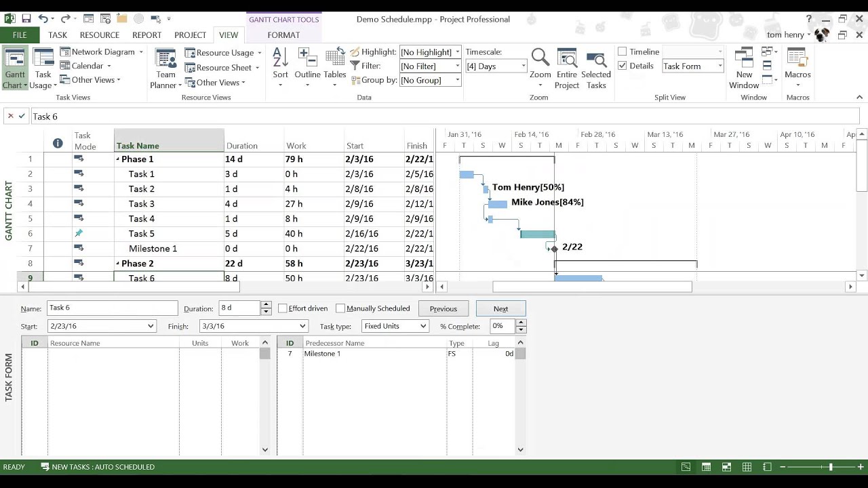Click the Redo arrow icon
Screen dimensions: 868x488
[x=66, y=19]
